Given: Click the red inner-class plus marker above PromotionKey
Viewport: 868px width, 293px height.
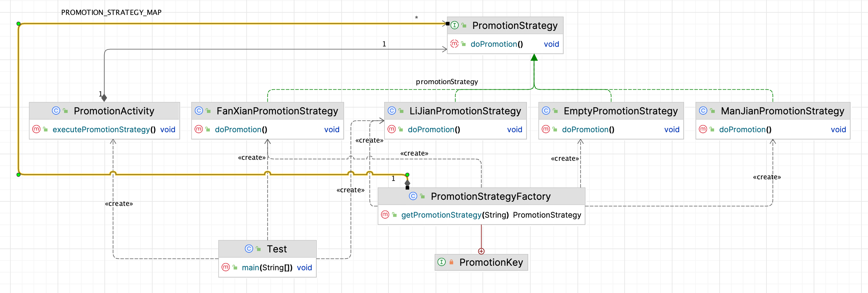Looking at the screenshot, I should click(x=481, y=251).
